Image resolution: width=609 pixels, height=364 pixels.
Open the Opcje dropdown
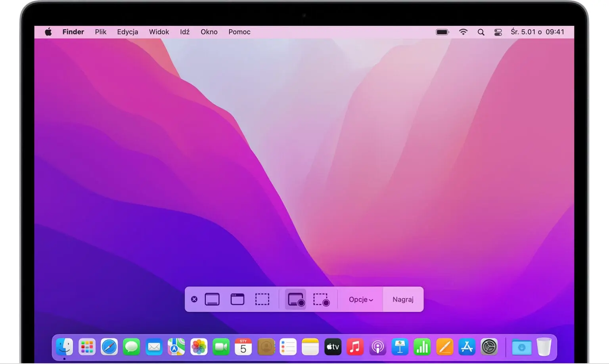click(x=360, y=299)
